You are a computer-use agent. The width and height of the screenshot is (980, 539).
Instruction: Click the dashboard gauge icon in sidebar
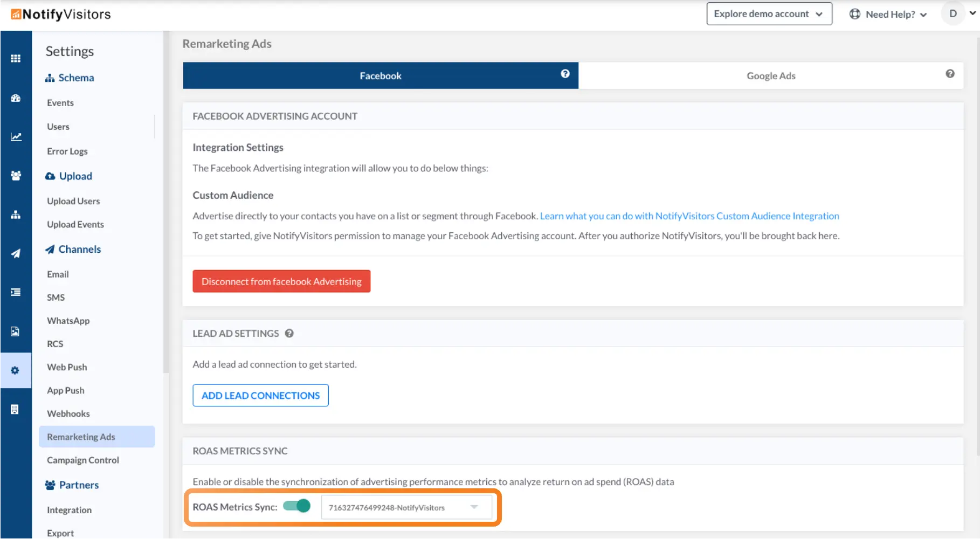click(x=16, y=98)
